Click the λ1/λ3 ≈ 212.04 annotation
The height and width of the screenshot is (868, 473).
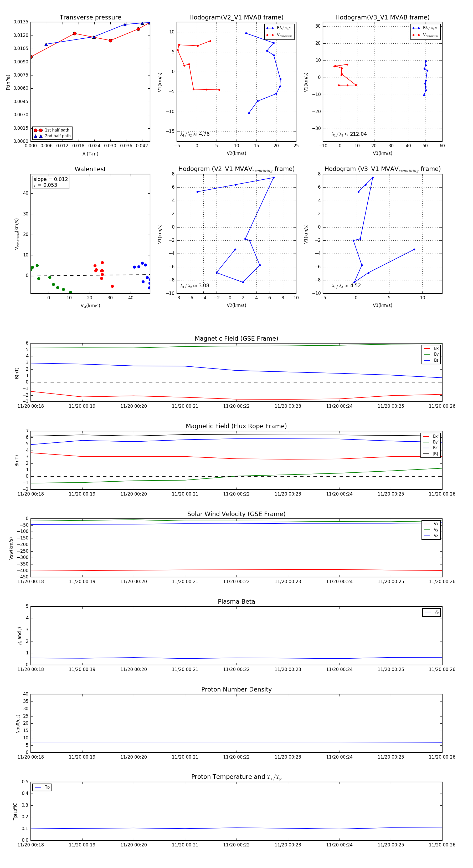click(x=349, y=134)
